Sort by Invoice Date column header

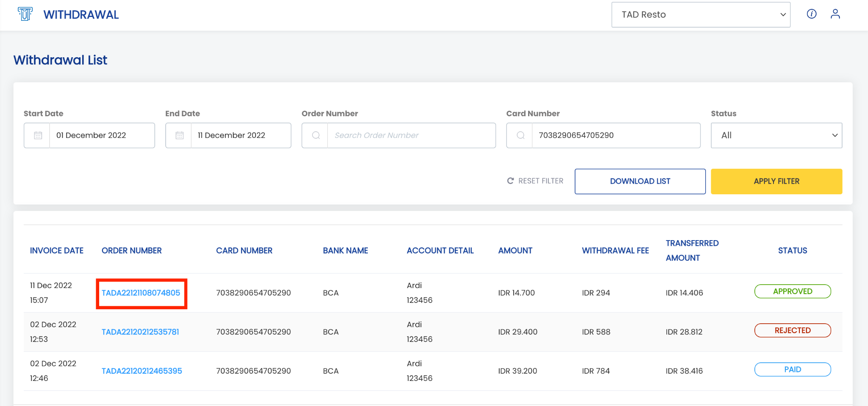(x=57, y=251)
